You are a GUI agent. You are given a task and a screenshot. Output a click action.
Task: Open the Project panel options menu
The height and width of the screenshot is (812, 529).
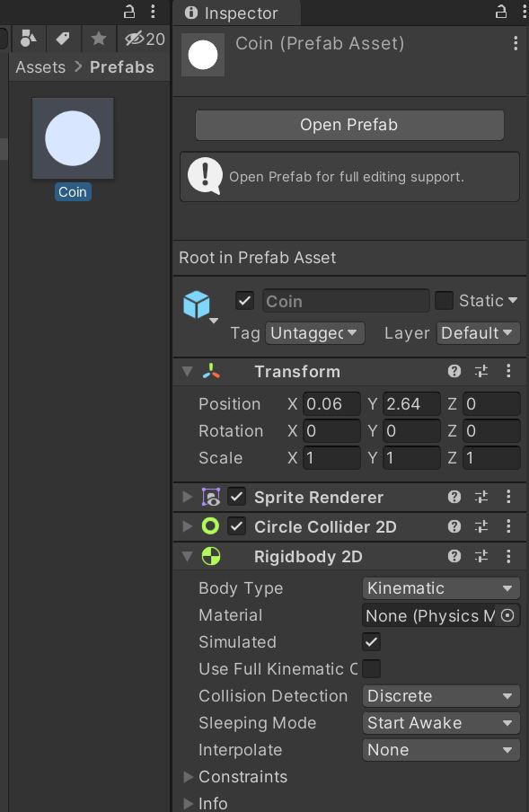point(153,12)
